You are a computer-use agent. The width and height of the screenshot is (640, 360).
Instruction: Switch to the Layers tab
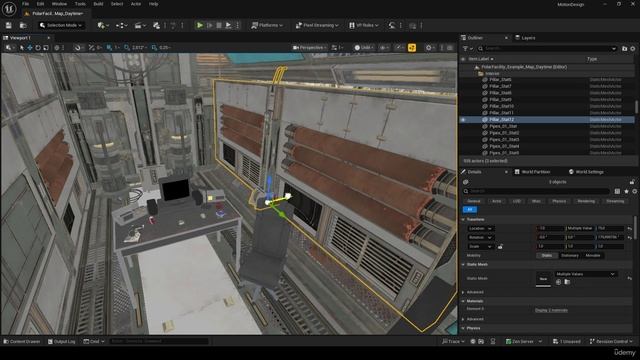(x=525, y=38)
